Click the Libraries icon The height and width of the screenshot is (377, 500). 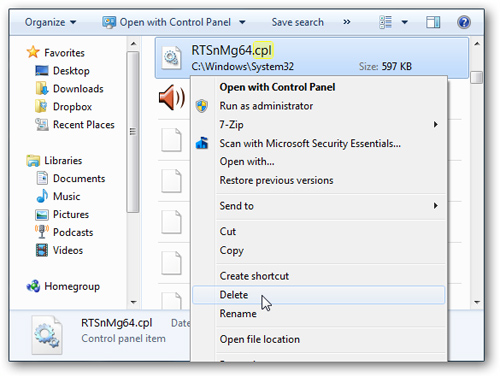(33, 160)
